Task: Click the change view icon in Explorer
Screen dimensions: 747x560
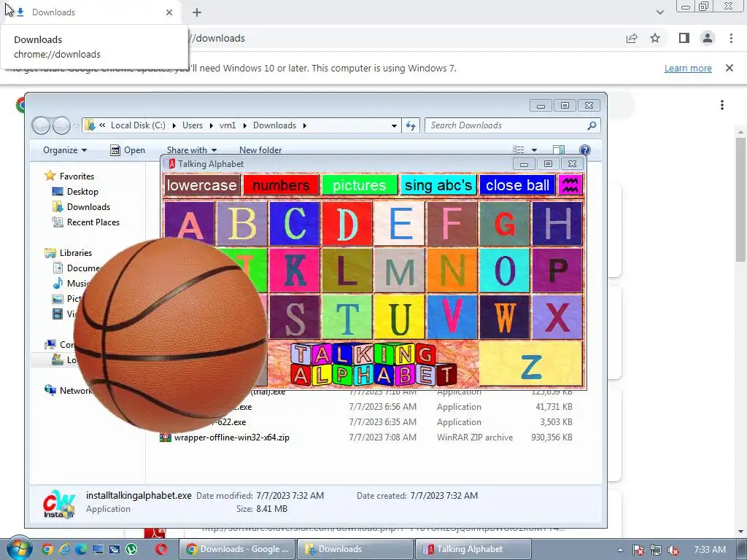Action: pos(519,150)
